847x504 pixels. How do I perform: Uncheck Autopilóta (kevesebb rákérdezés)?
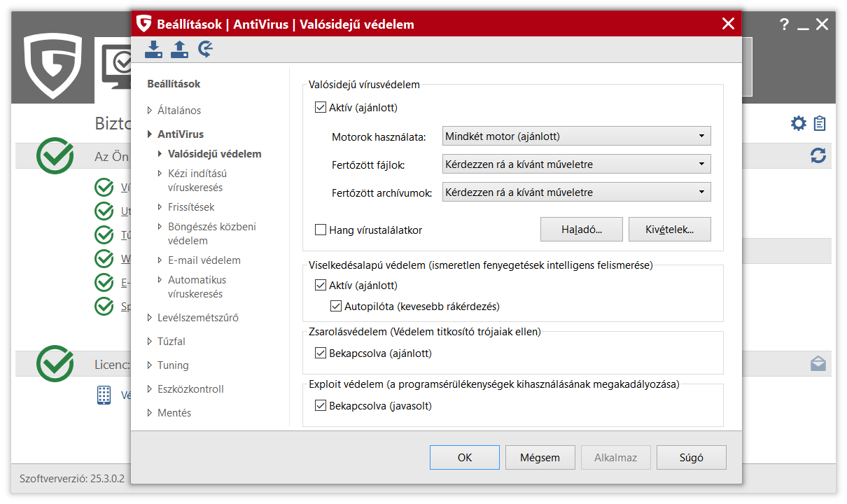point(336,306)
